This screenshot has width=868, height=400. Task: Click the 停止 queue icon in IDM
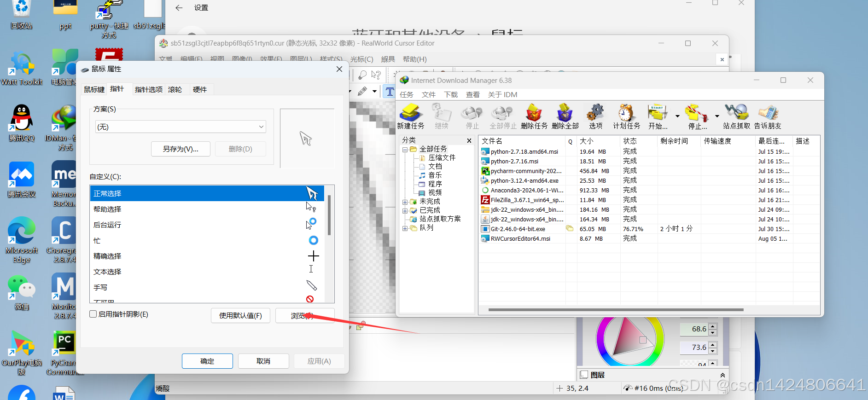[697, 116]
